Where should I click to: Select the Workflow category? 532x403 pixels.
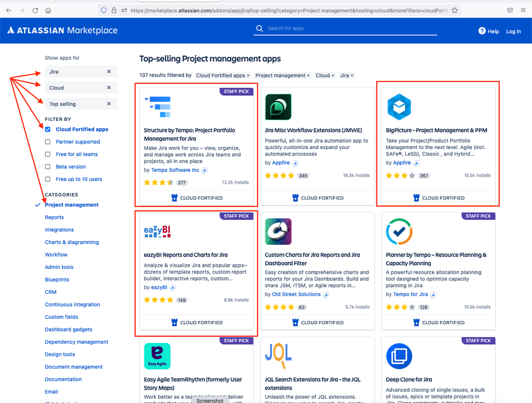[x=56, y=255]
